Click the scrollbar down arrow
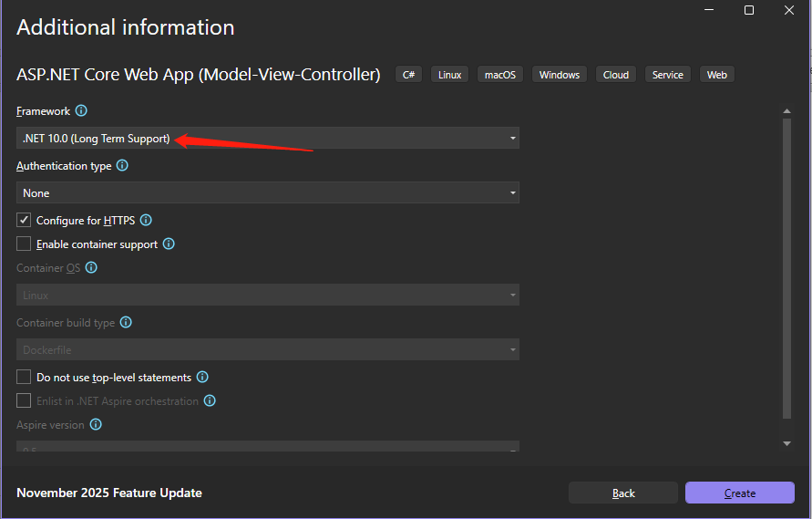 pyautogui.click(x=787, y=443)
